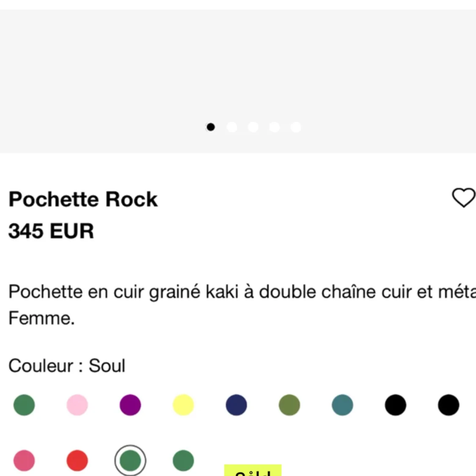
Task: Select the last carousel pagination dot
Action: coord(296,127)
